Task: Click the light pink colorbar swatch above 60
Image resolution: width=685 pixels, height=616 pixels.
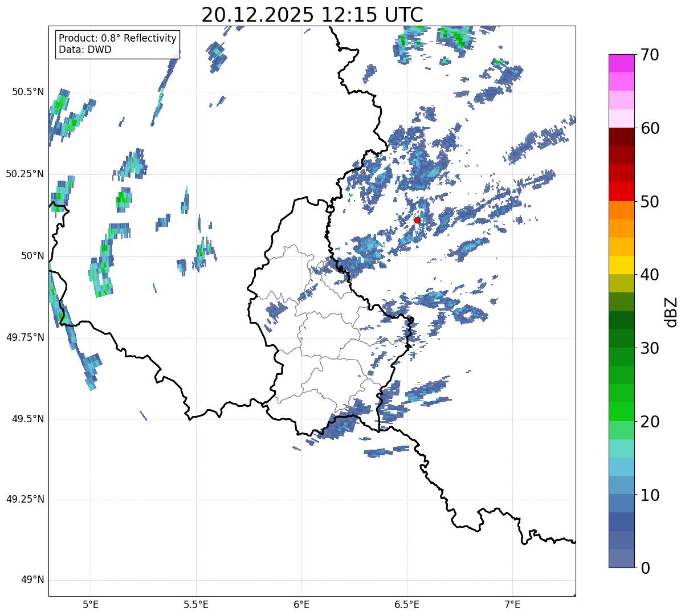Action: (x=622, y=119)
